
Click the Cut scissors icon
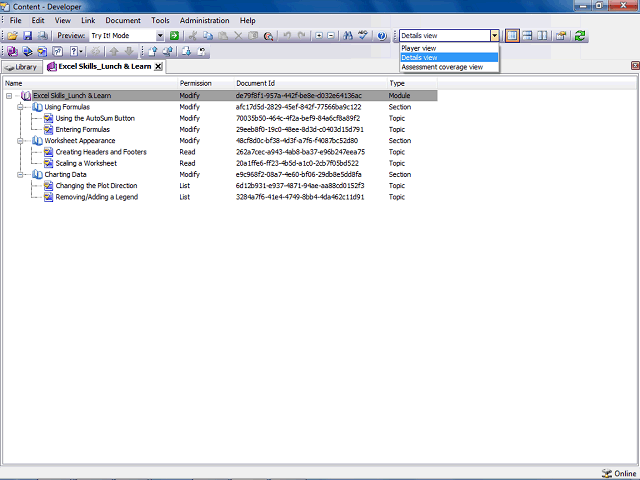192,36
